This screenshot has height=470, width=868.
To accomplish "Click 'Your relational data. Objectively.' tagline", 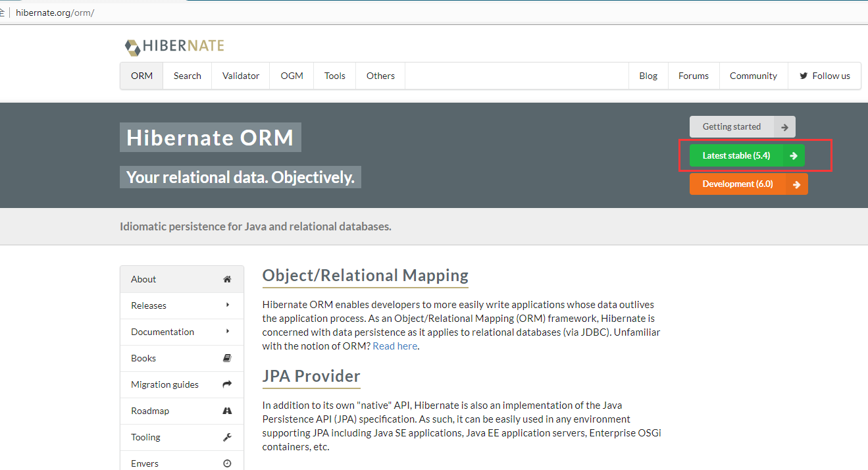I will coord(240,177).
